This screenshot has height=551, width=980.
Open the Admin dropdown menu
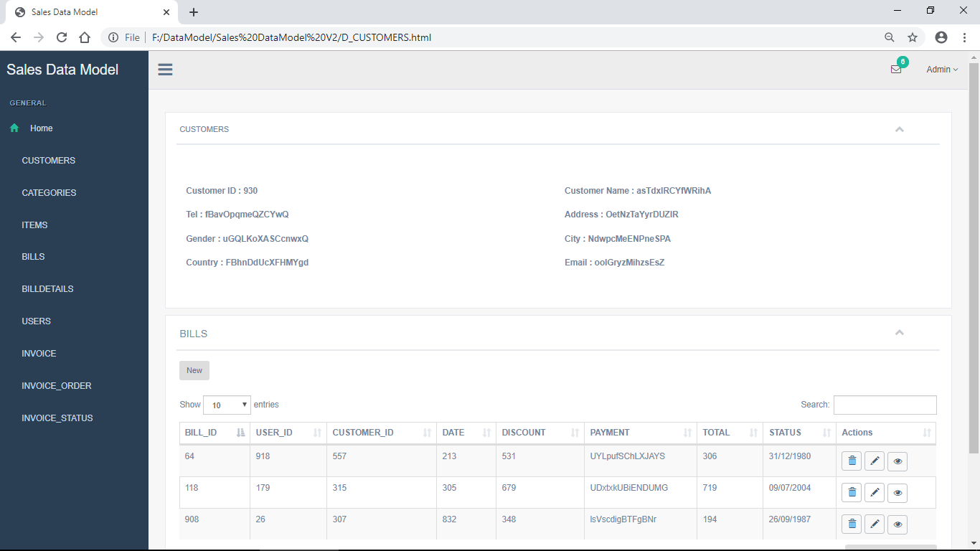(x=941, y=69)
